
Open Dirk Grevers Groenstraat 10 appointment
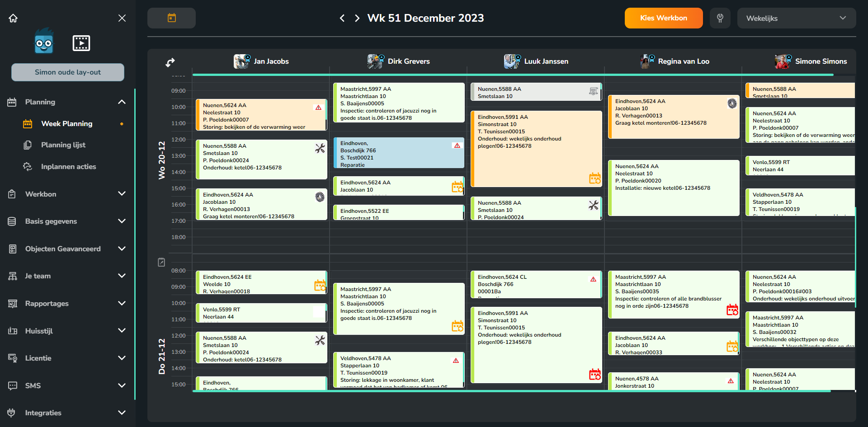tap(399, 212)
